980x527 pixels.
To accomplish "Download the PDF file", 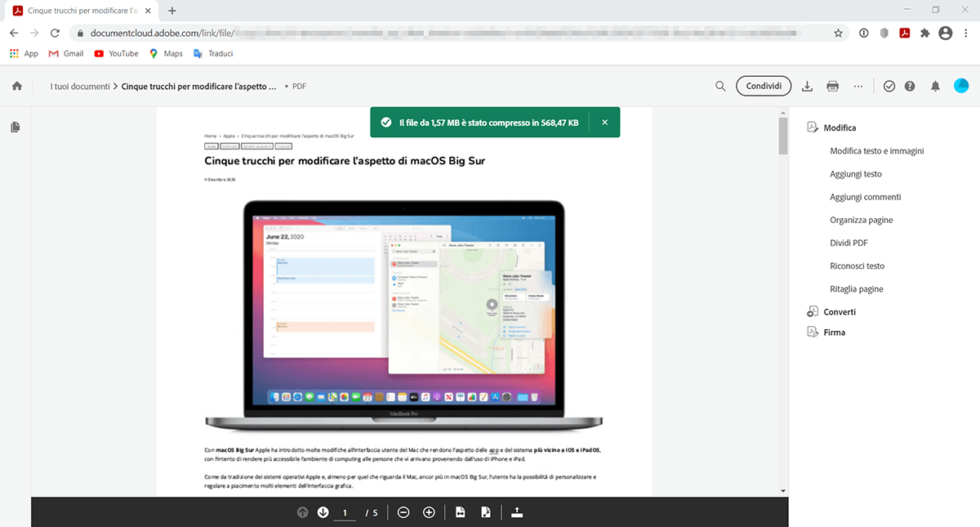I will [x=807, y=86].
